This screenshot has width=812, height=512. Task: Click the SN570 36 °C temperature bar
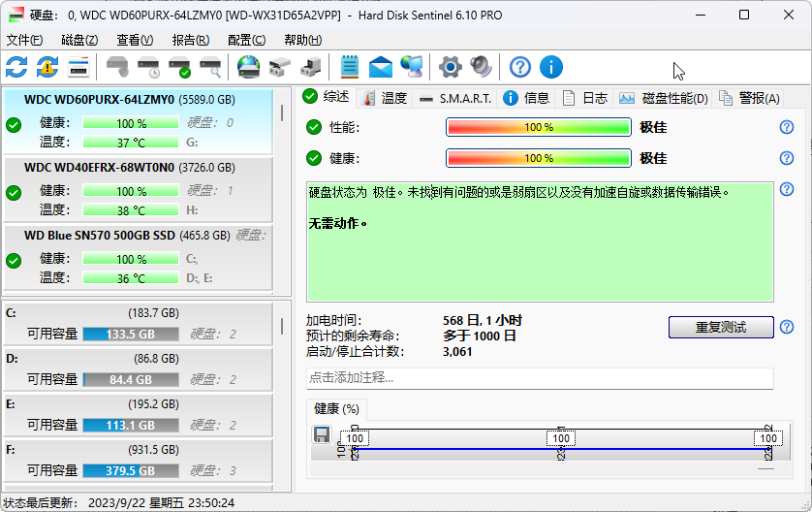click(131, 278)
